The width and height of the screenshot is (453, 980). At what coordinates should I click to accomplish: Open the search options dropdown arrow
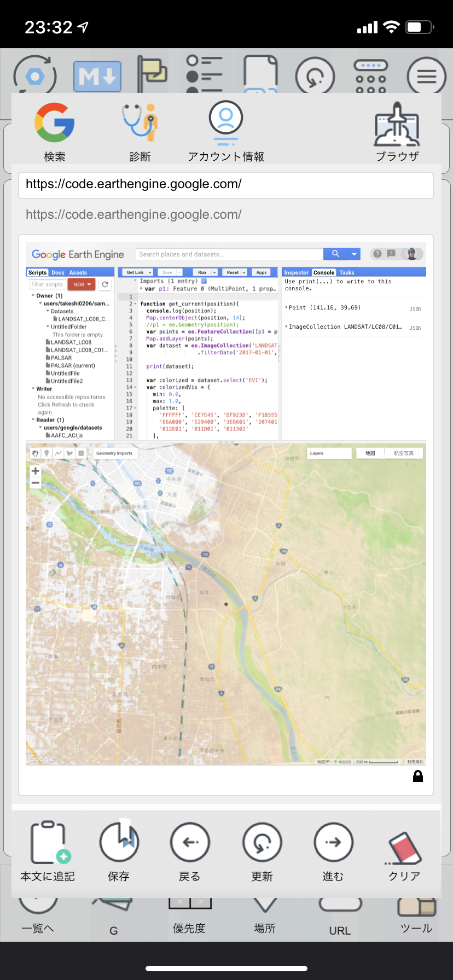point(355,254)
